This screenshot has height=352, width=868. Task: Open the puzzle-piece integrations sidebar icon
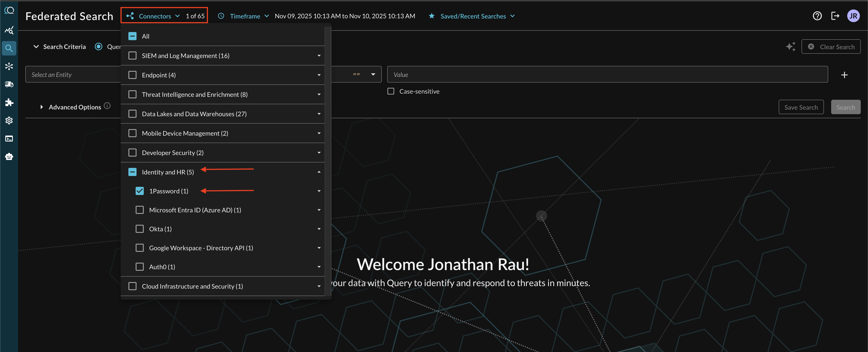point(9,102)
